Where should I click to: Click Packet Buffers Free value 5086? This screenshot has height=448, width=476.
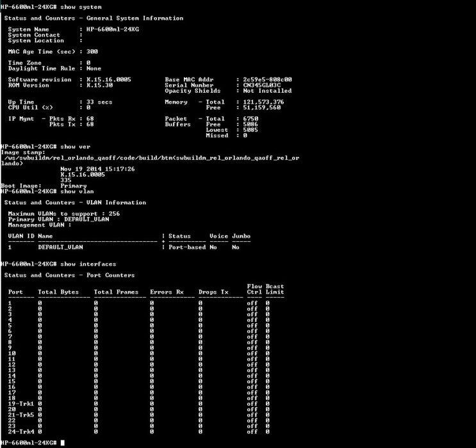pyautogui.click(x=250, y=124)
